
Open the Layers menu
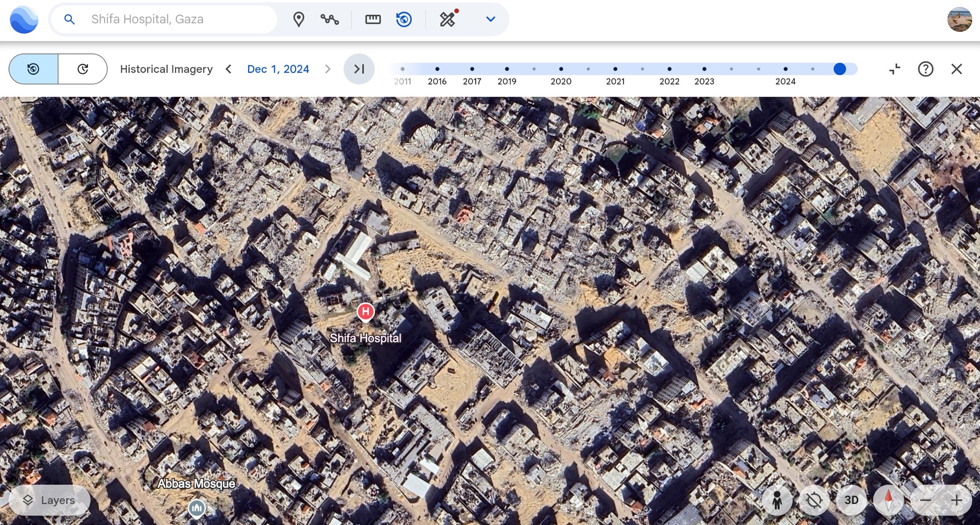pos(49,500)
